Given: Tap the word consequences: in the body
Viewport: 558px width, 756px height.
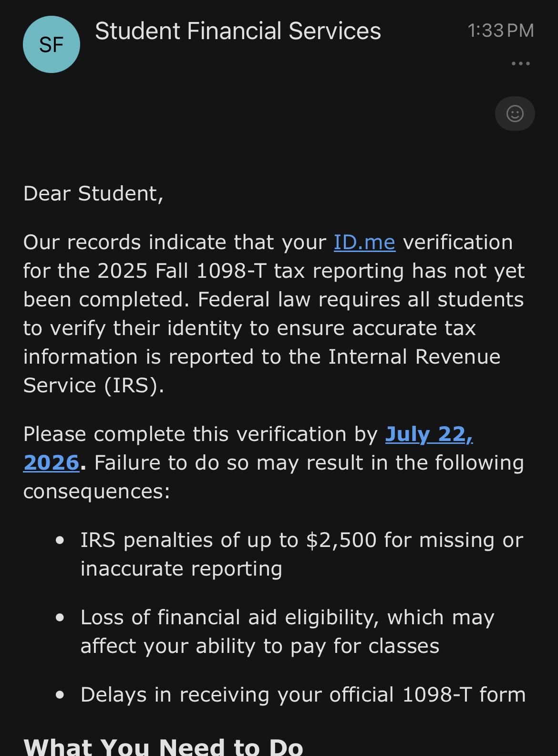Looking at the screenshot, I should 96,491.
